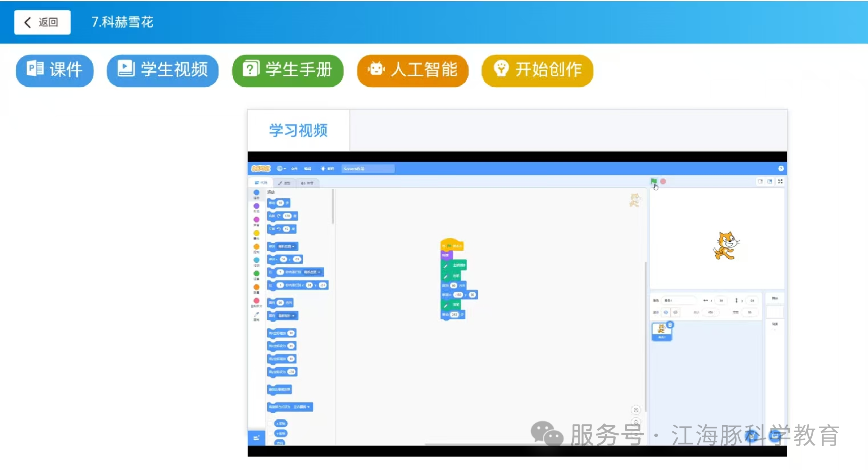Image resolution: width=868 pixels, height=470 pixels.
Task: Check the x coordinate reporter checkbox
Action: pyautogui.click(x=270, y=424)
